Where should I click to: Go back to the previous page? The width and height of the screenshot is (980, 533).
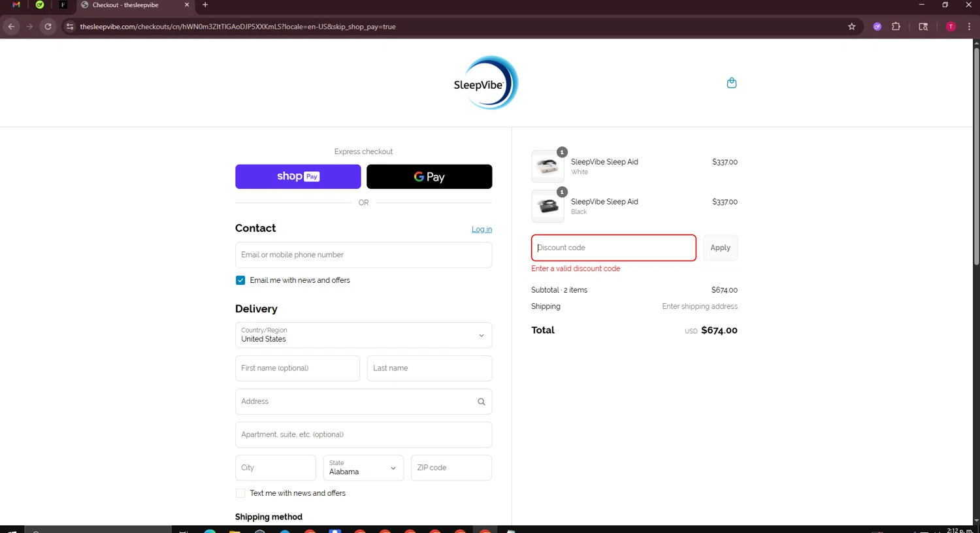click(11, 27)
